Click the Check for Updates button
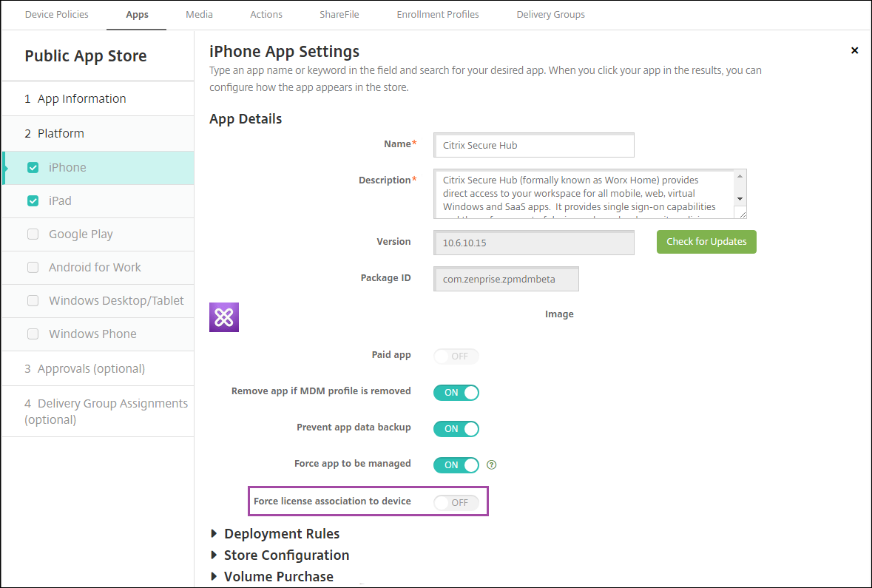The height and width of the screenshot is (588, 872). coord(706,242)
